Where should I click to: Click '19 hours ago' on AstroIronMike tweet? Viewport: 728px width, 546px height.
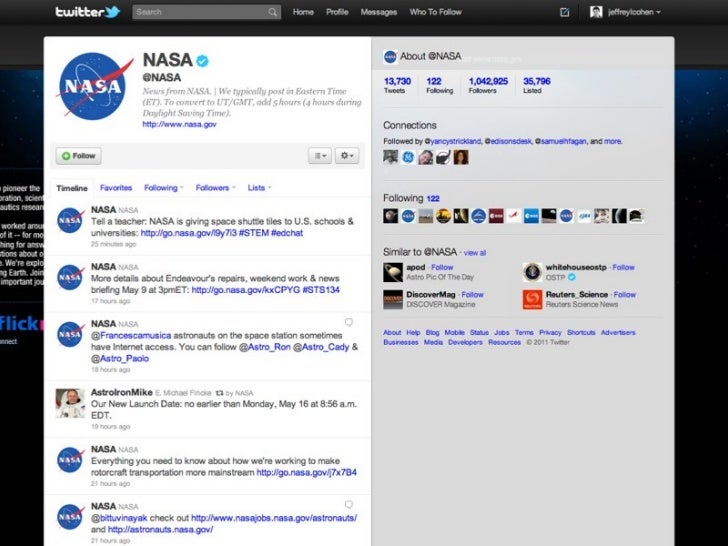(110, 427)
